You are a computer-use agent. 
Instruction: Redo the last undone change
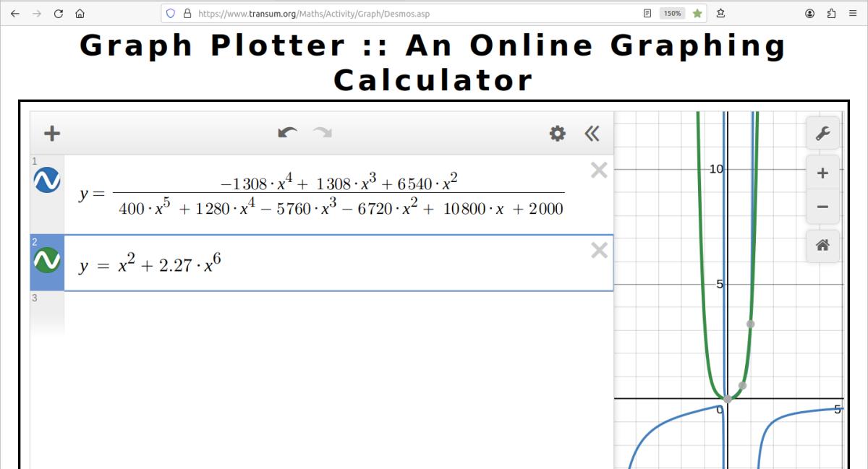[322, 133]
